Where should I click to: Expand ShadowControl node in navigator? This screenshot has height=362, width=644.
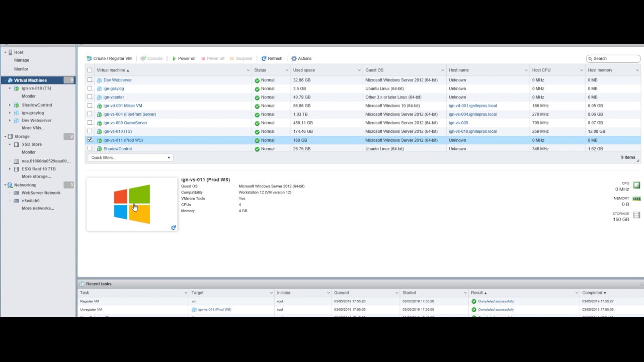coord(10,105)
